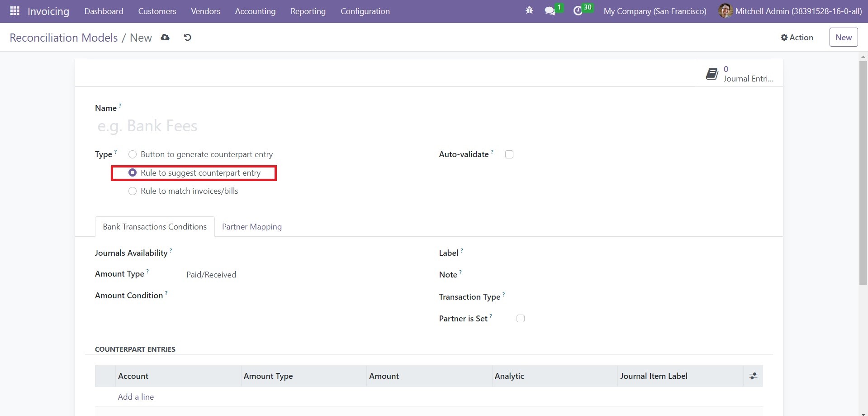Image resolution: width=868 pixels, height=416 pixels.
Task: Click Add a line link
Action: pyautogui.click(x=136, y=397)
